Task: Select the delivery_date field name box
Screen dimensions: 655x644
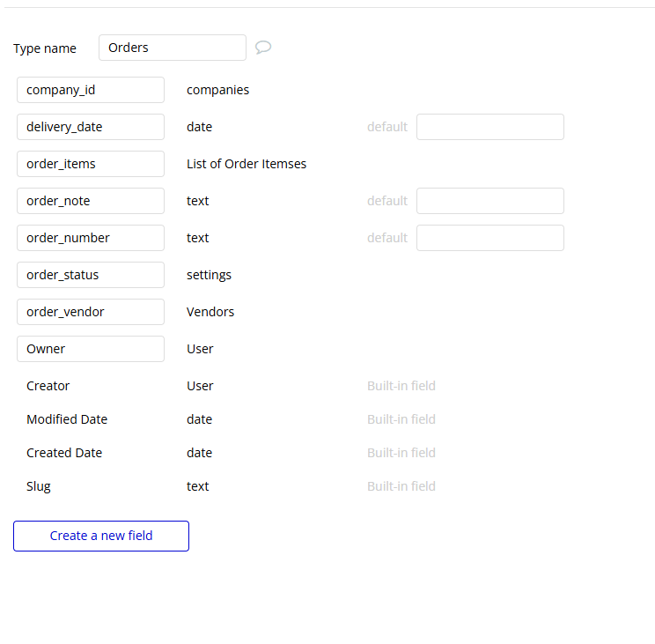Action: click(x=90, y=127)
